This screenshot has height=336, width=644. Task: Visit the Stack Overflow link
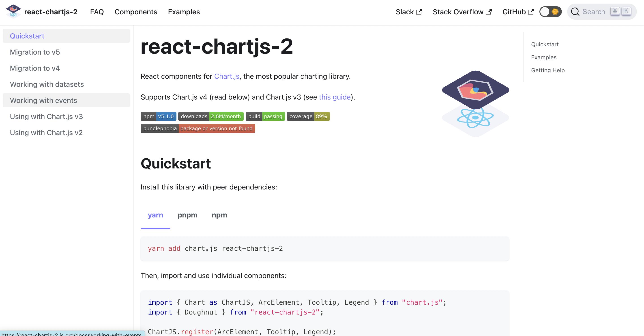tap(462, 12)
